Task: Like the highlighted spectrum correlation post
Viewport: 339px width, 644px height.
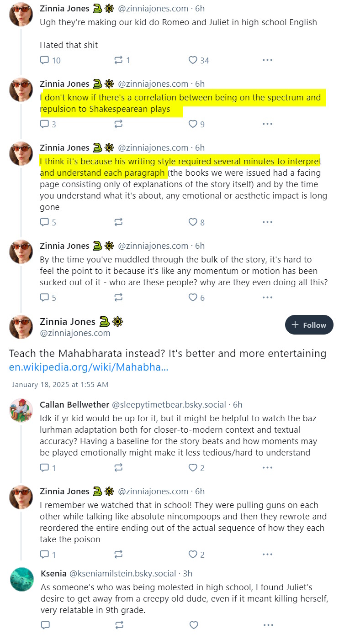Action: pos(197,124)
